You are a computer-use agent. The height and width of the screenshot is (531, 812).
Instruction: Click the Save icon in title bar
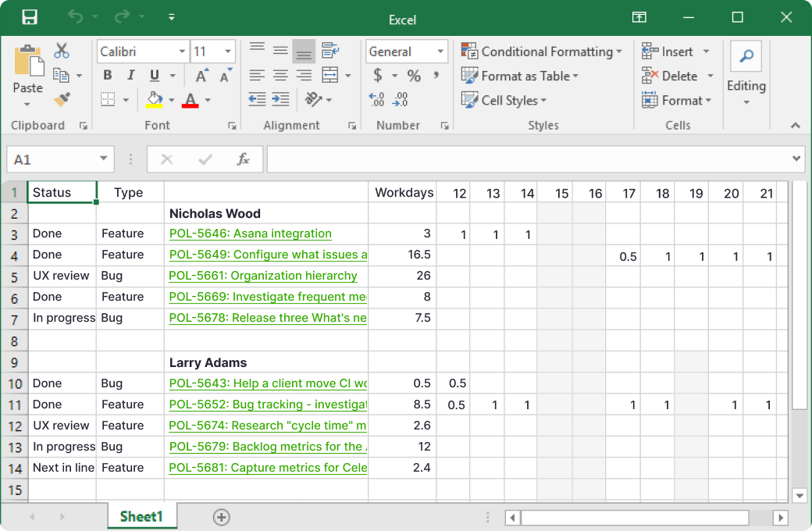[x=30, y=17]
